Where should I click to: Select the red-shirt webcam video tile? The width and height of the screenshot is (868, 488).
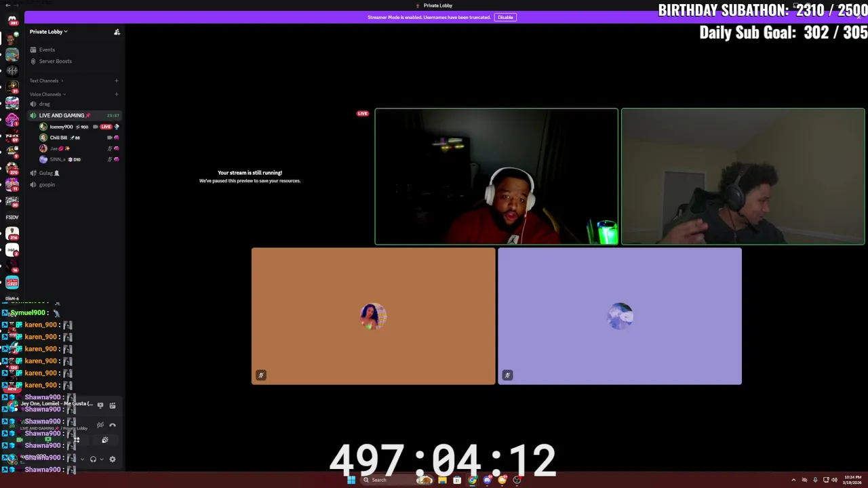pos(496,176)
